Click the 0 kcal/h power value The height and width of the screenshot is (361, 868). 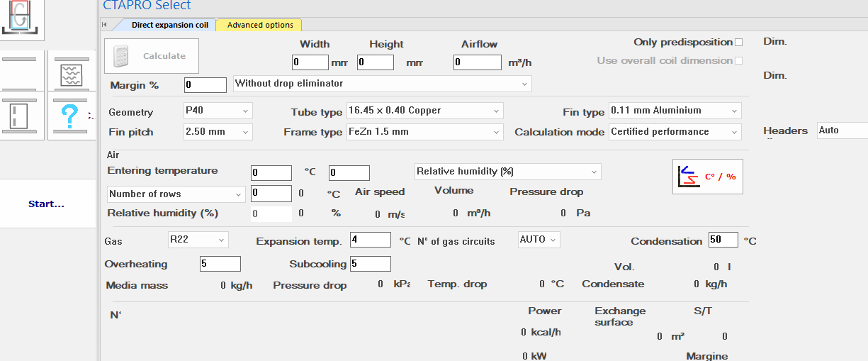point(541,332)
